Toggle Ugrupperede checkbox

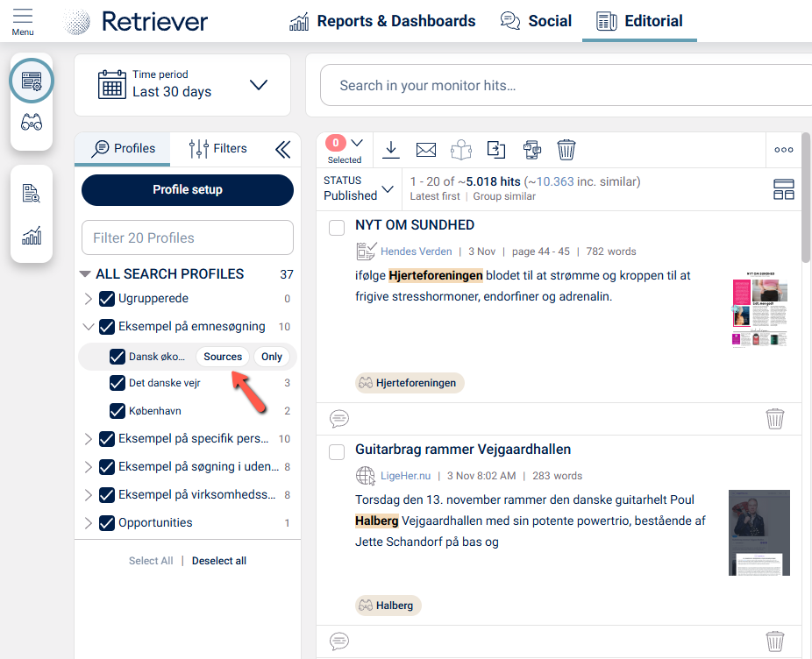(107, 299)
